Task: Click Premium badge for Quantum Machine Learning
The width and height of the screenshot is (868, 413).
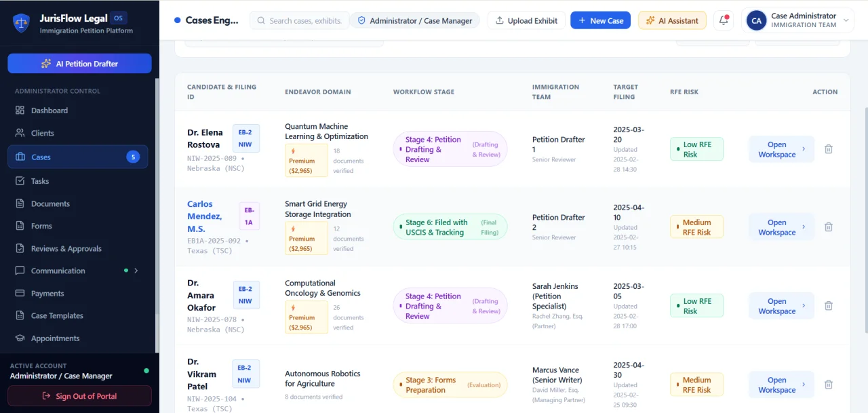Action: (307, 161)
